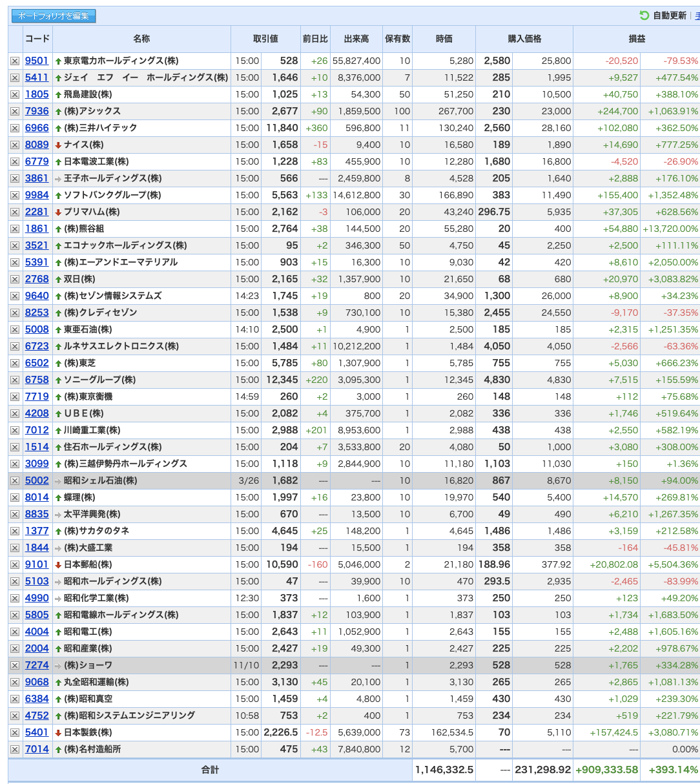
Task: Click the flat arrow icon beside 王子ホールディングス
Action: click(58, 179)
